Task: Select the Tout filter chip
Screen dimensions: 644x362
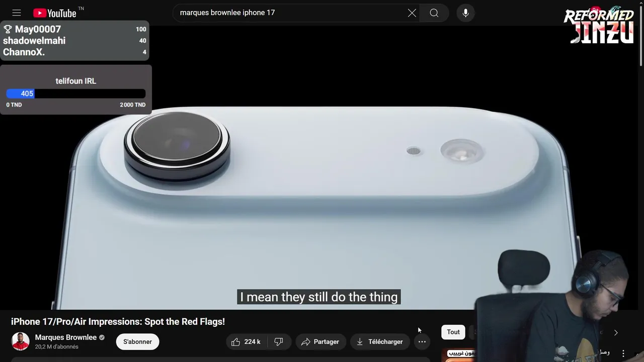Action: coord(453,332)
